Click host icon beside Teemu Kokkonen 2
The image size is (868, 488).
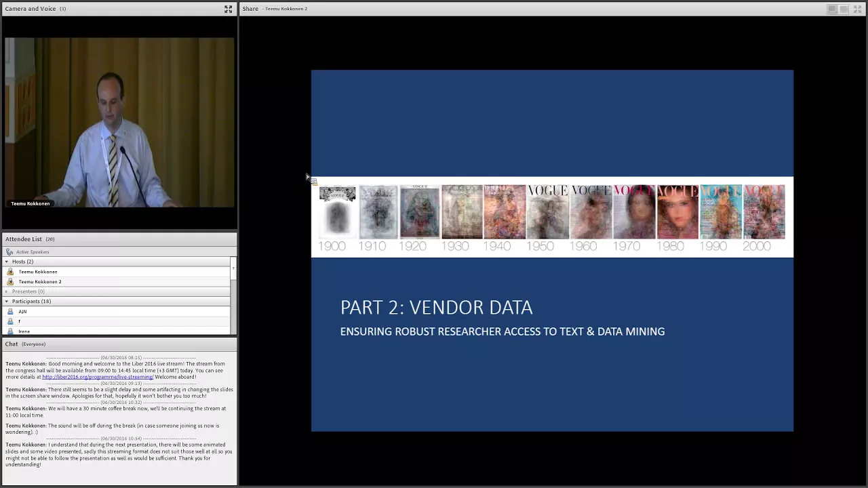click(10, 282)
